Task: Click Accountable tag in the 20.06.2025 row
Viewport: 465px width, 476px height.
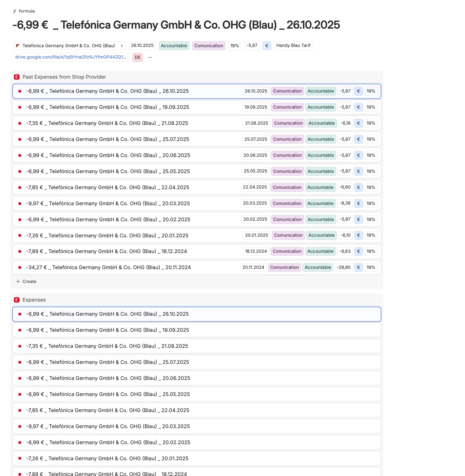Action: pos(321,156)
